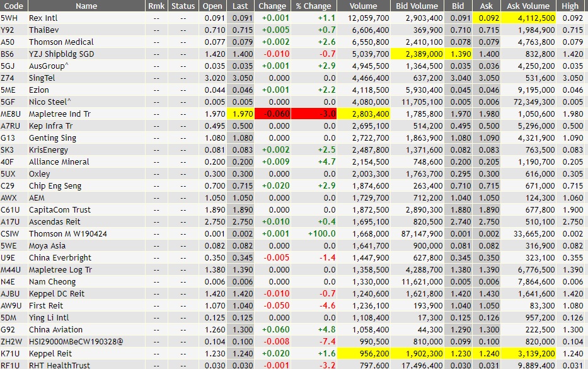Screen dimensions: 588x369
Task: Click the Keppel DC Reit name
Action: [x=57, y=294]
